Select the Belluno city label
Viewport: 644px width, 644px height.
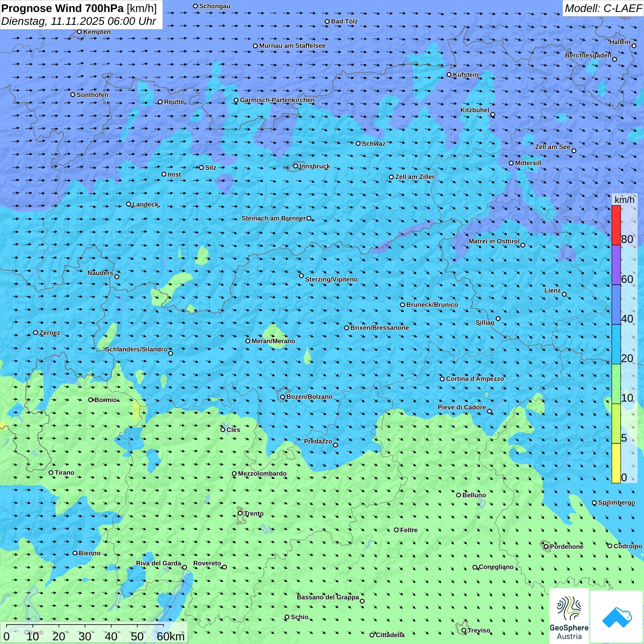474,495
